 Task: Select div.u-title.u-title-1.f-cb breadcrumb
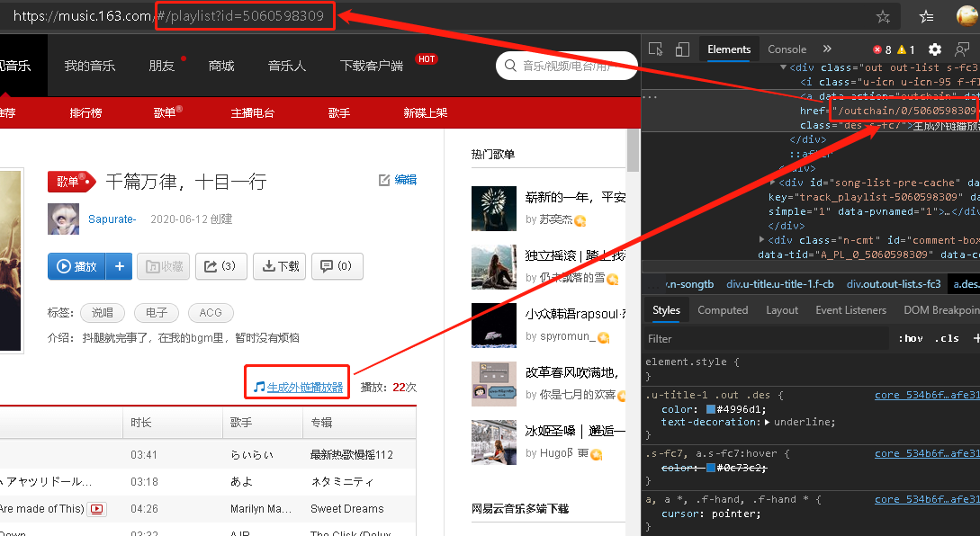[780, 284]
